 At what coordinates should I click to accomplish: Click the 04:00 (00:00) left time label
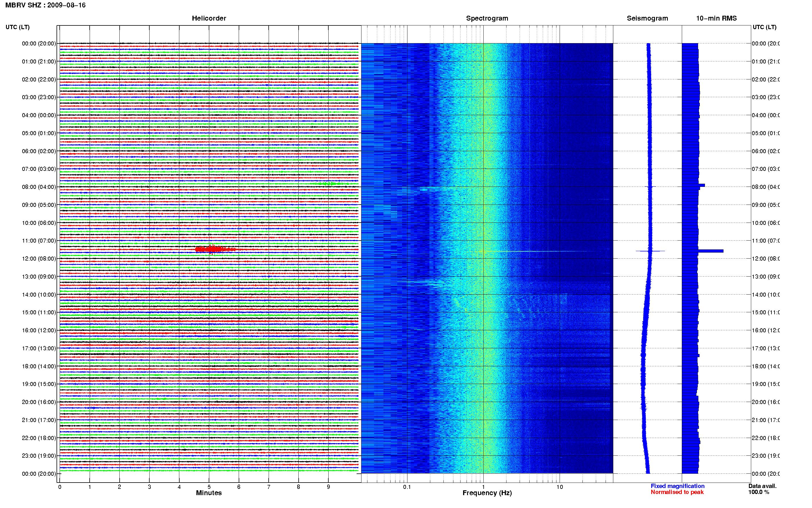(39, 115)
